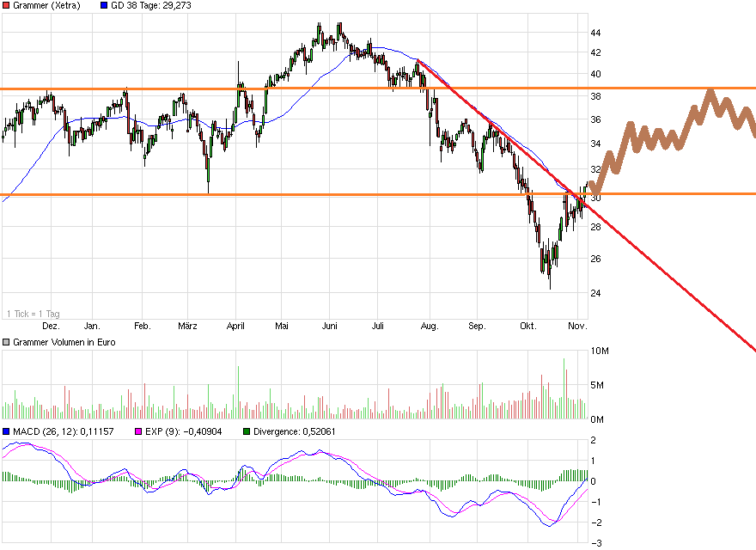Click the 'Juni' month on time axis

(x=330, y=327)
